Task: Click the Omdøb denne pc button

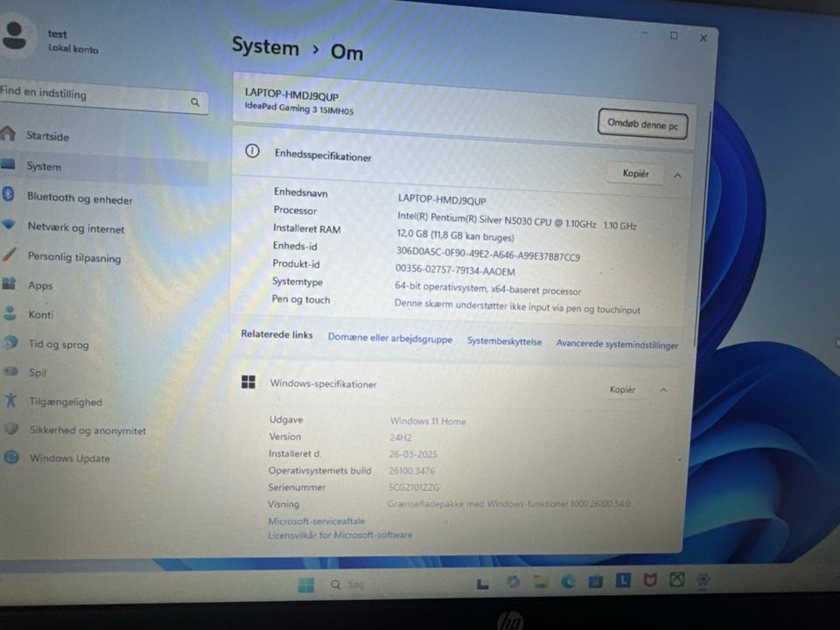Action: [x=642, y=124]
